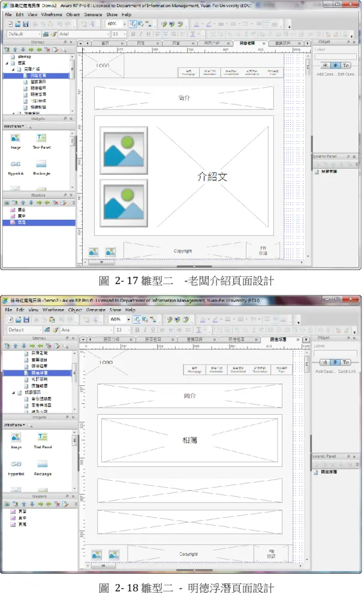Collapse 首頁 tree node in Figure 2-17 Sitemap
Screen dimensions: 364x593
click(x=7, y=63)
